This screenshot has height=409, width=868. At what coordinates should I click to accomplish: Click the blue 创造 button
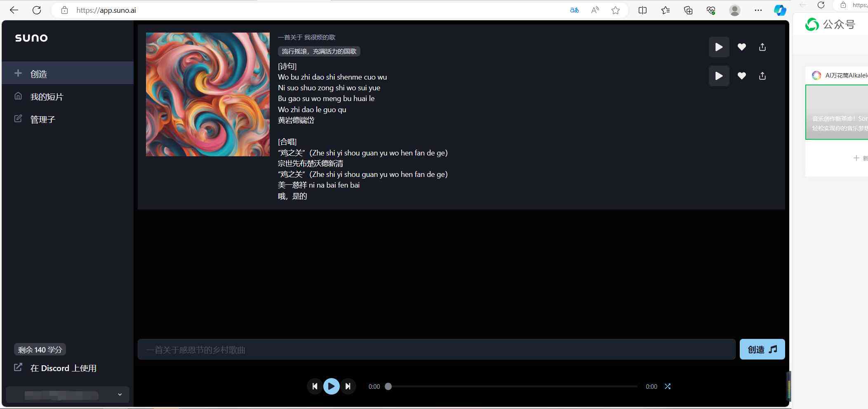(762, 350)
